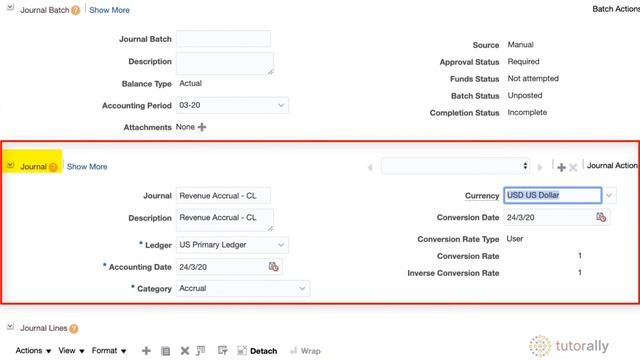This screenshot has height=360, width=640.
Task: Open the Batch Actions menu
Action: tap(616, 9)
